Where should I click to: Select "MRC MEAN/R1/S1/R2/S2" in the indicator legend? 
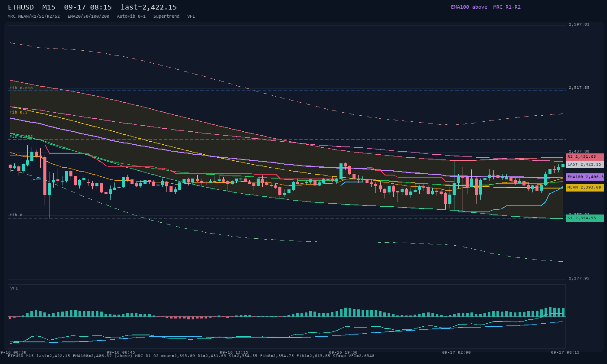coord(34,16)
